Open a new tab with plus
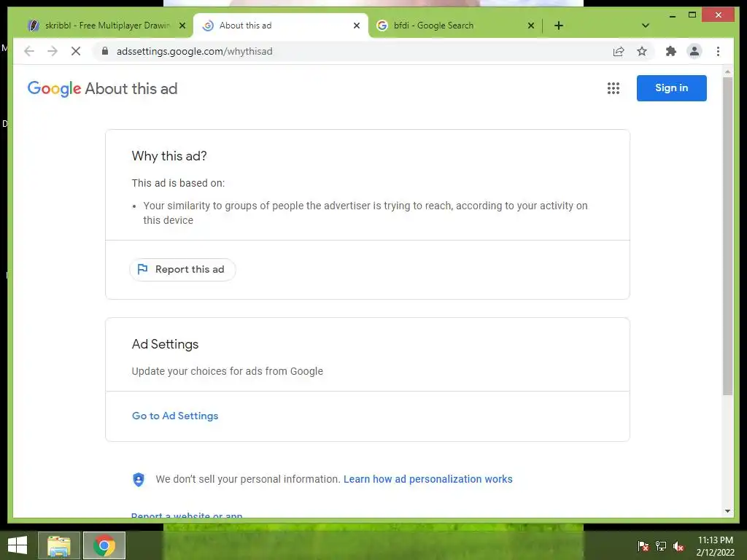The width and height of the screenshot is (747, 560). click(558, 26)
